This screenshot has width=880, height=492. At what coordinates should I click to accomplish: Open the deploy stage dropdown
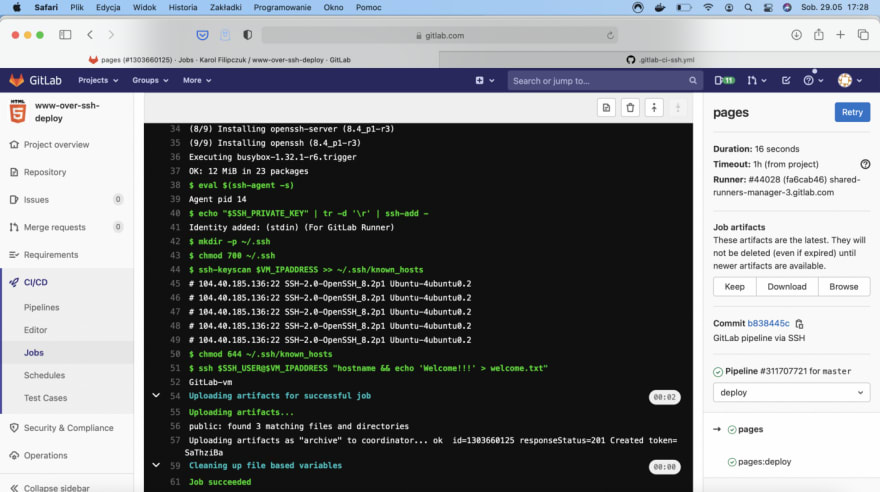click(x=791, y=393)
